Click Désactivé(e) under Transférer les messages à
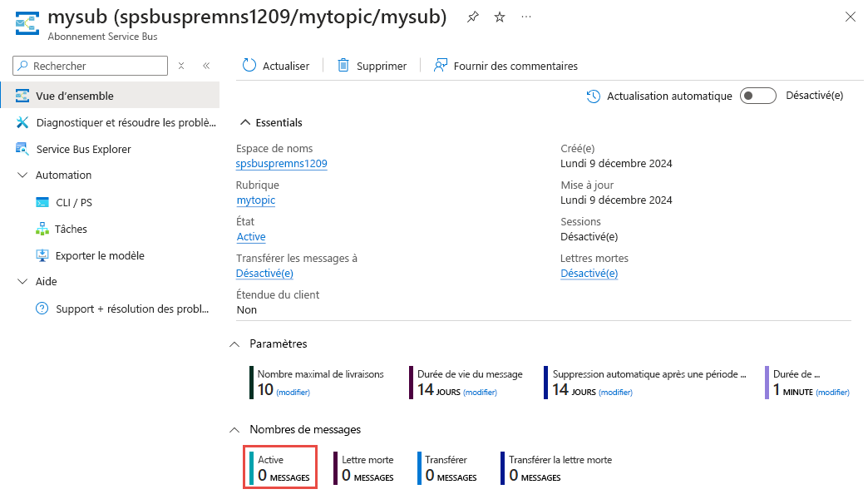 point(264,273)
